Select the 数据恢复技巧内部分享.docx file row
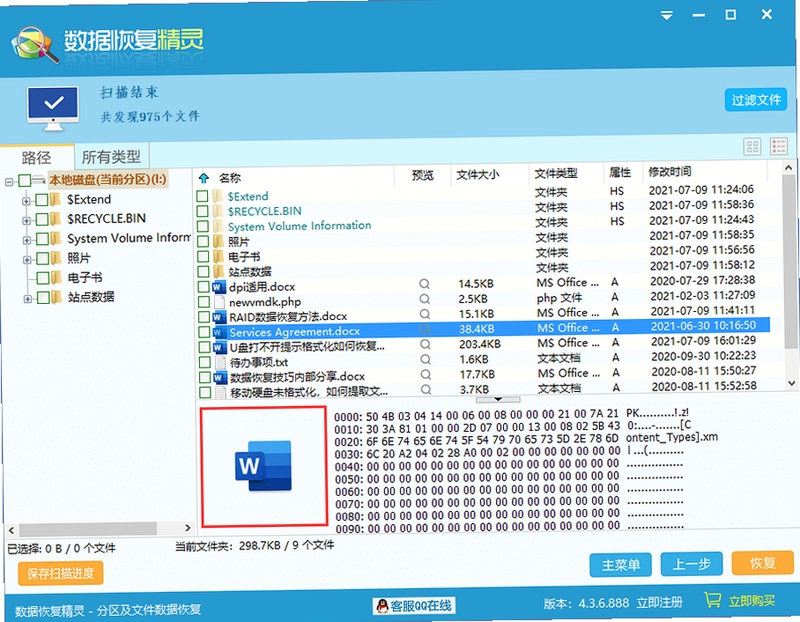The image size is (800, 622). [x=484, y=375]
